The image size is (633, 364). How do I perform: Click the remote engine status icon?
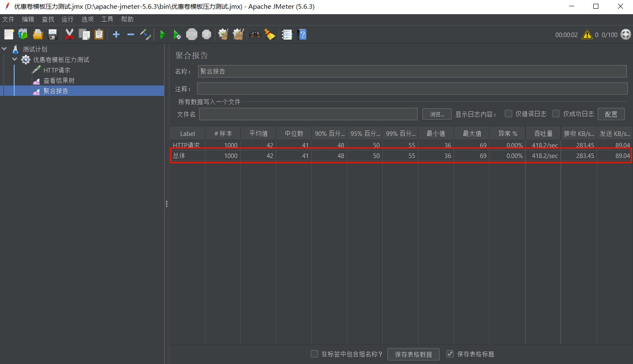pyautogui.click(x=626, y=35)
